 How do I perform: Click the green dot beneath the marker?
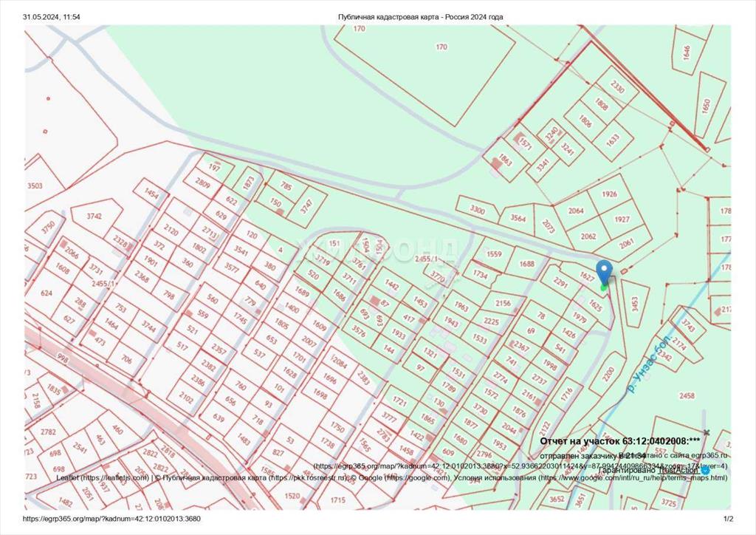click(x=604, y=287)
